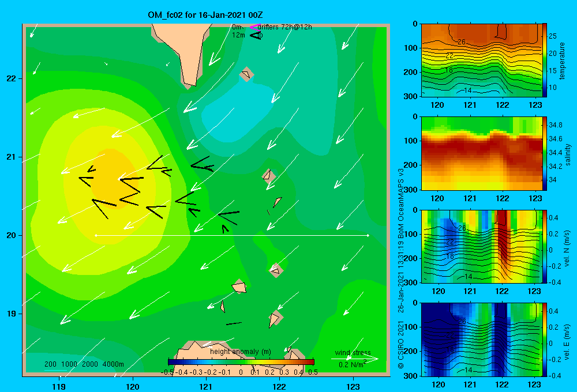The width and height of the screenshot is (577, 392).
Task: Click the 'vel. N (m/s)' axis label
Action: 567,248
